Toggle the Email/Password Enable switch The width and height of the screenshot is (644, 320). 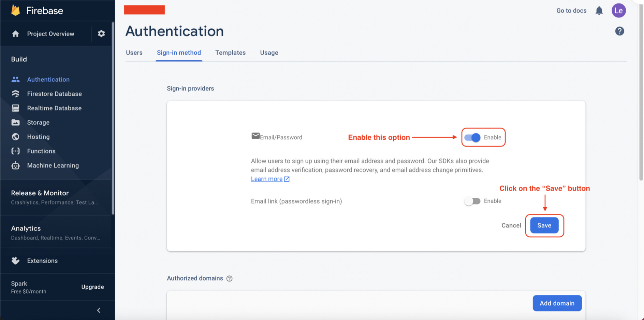click(x=472, y=137)
